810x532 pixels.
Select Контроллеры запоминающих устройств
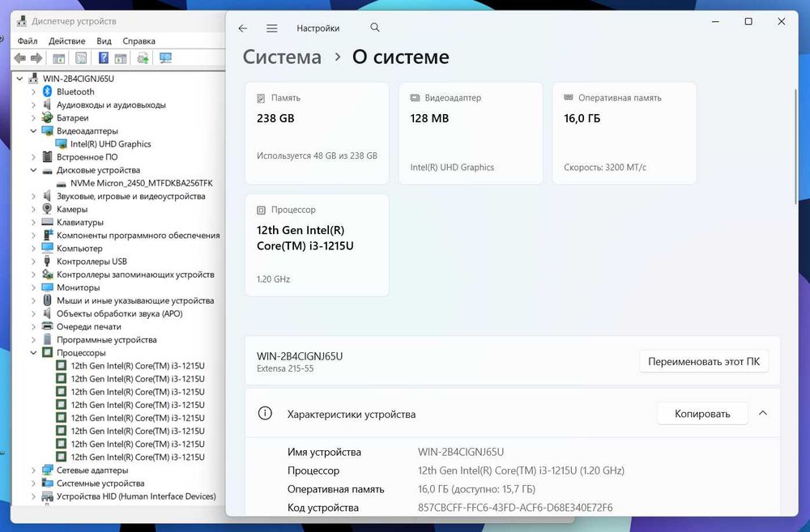tap(135, 275)
